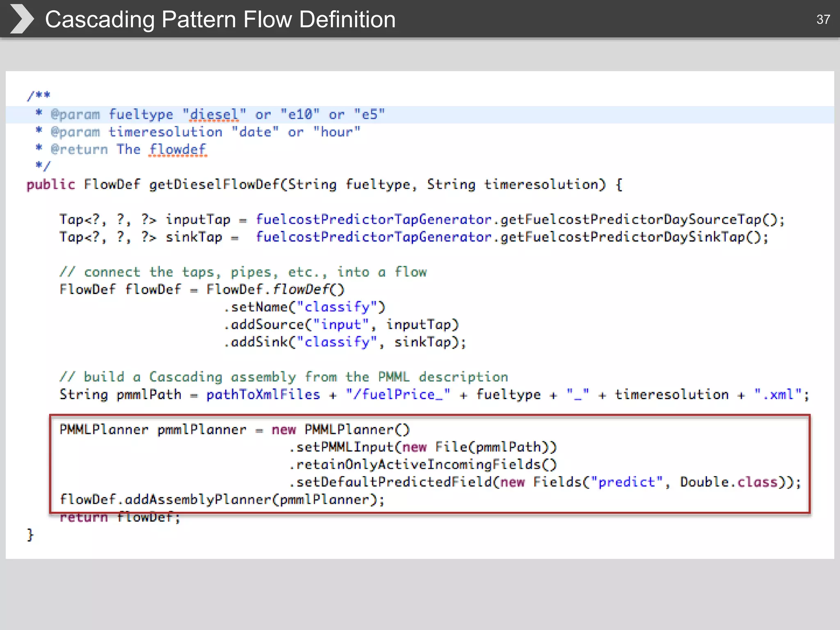This screenshot has height=630, width=840.
Task: Click the closing brace of the method
Action: 30,535
